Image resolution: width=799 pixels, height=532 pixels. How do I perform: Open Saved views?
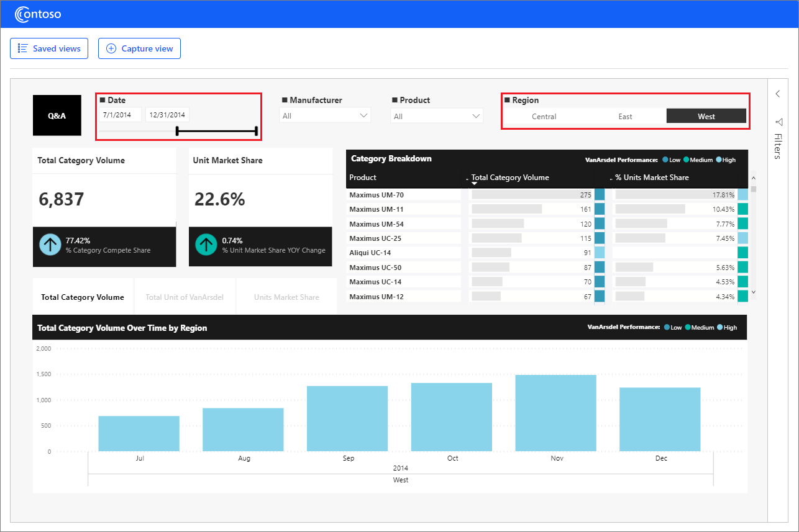[x=49, y=48]
